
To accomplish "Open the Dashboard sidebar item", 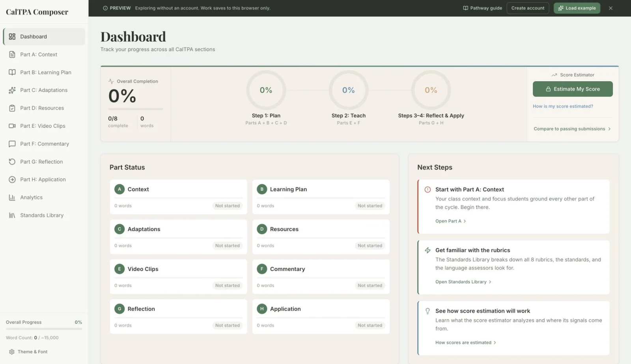I will pos(44,37).
